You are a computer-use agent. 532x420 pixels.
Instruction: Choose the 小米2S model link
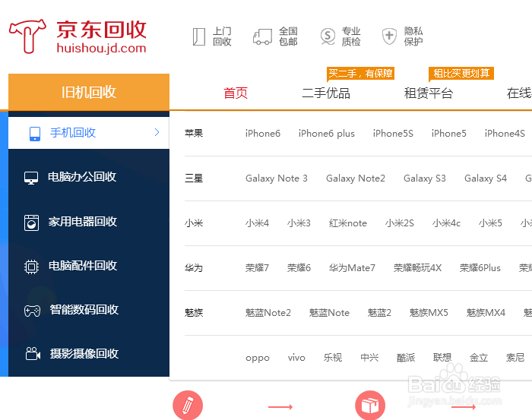pyautogui.click(x=399, y=223)
